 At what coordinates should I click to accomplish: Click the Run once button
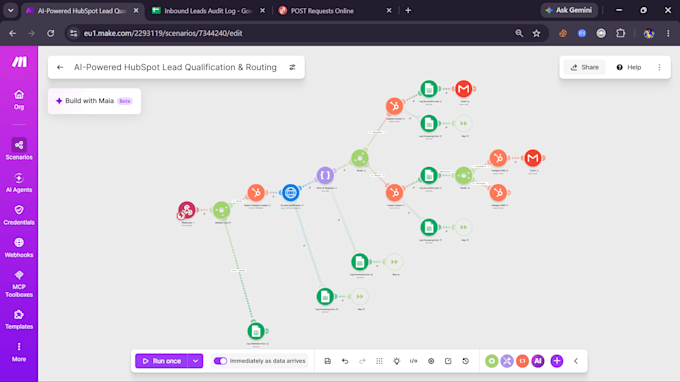pos(162,361)
